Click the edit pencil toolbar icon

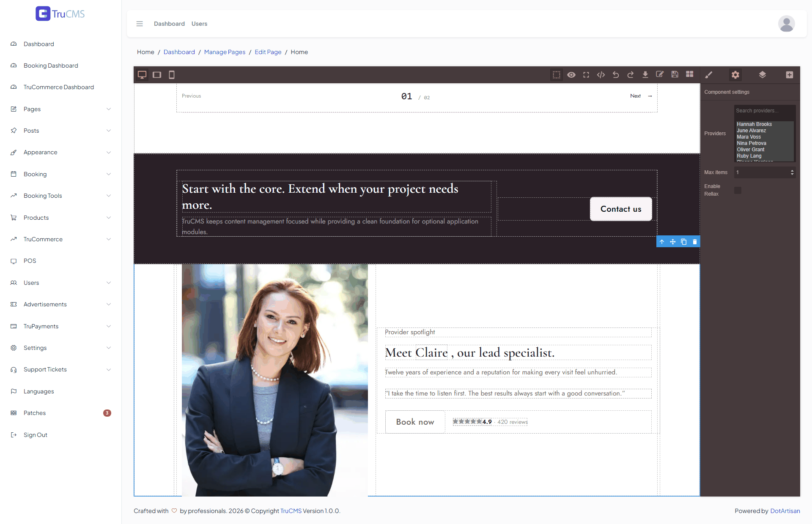point(660,75)
